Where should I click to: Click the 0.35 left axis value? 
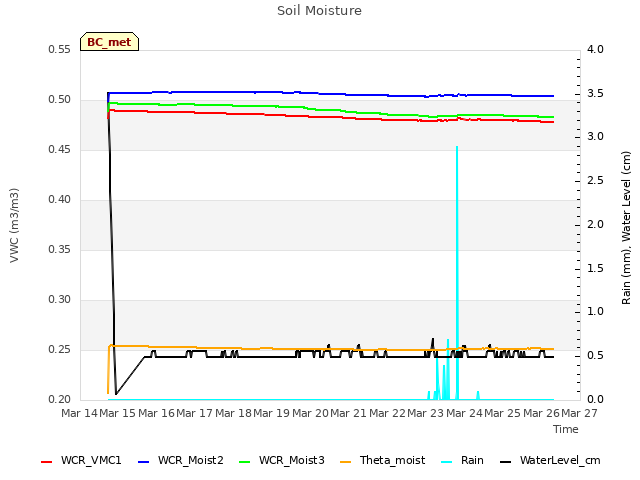click(x=60, y=249)
